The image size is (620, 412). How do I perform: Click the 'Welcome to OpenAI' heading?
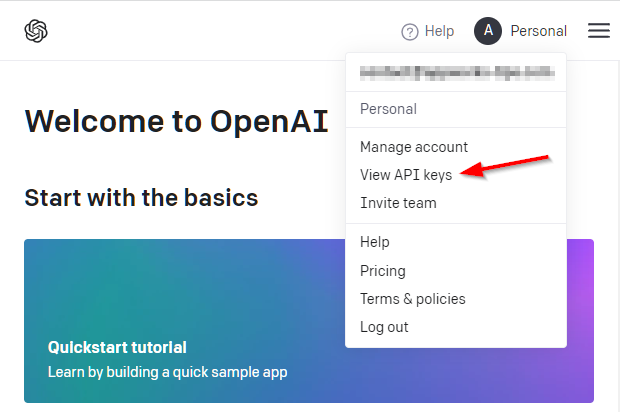click(164, 120)
